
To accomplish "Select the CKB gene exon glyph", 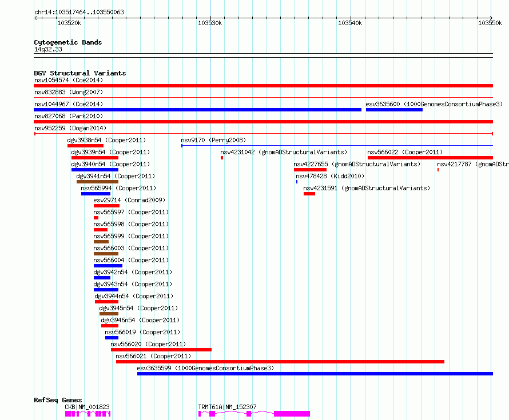I will pos(88,414).
